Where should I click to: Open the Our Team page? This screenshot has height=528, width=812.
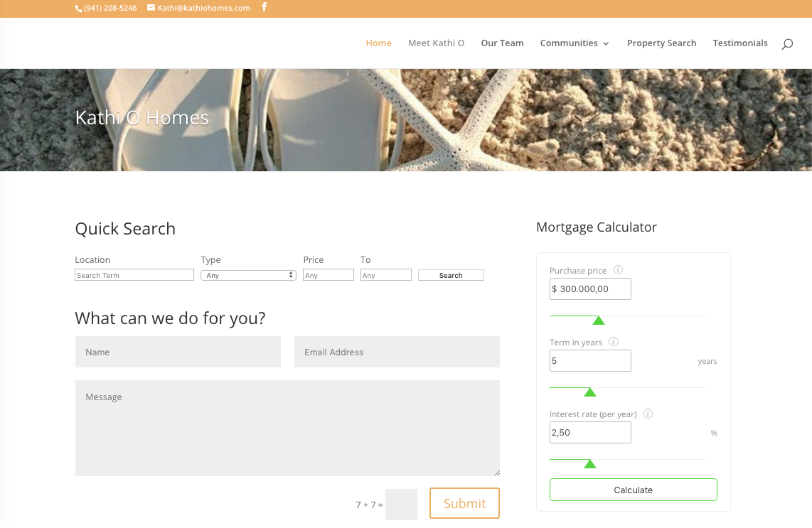coord(502,43)
